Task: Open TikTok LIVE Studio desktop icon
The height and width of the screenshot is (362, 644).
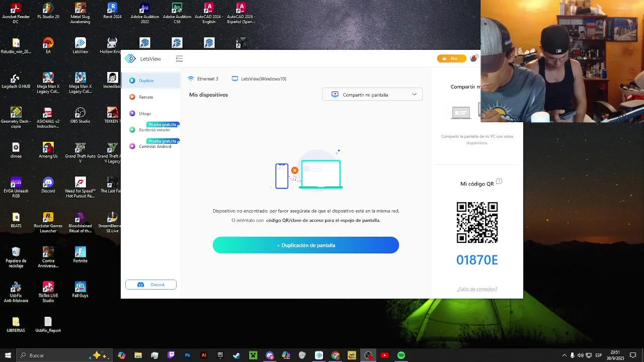Action: 48,292
